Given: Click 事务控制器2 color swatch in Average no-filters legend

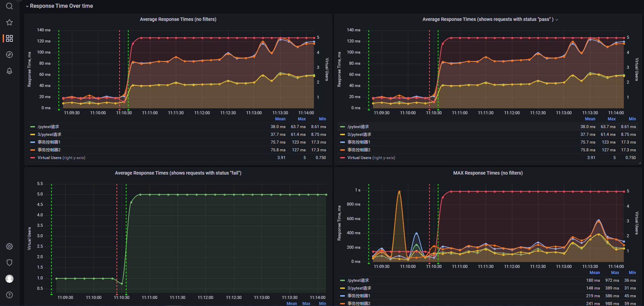Looking at the screenshot, I should 33,150.
